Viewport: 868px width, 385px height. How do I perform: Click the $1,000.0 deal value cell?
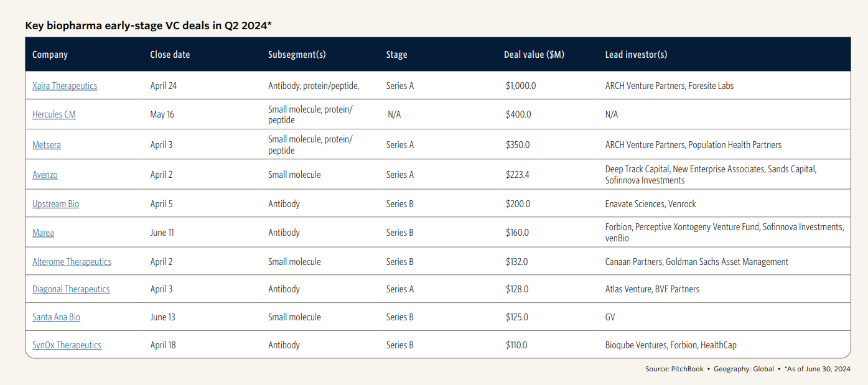tap(521, 86)
